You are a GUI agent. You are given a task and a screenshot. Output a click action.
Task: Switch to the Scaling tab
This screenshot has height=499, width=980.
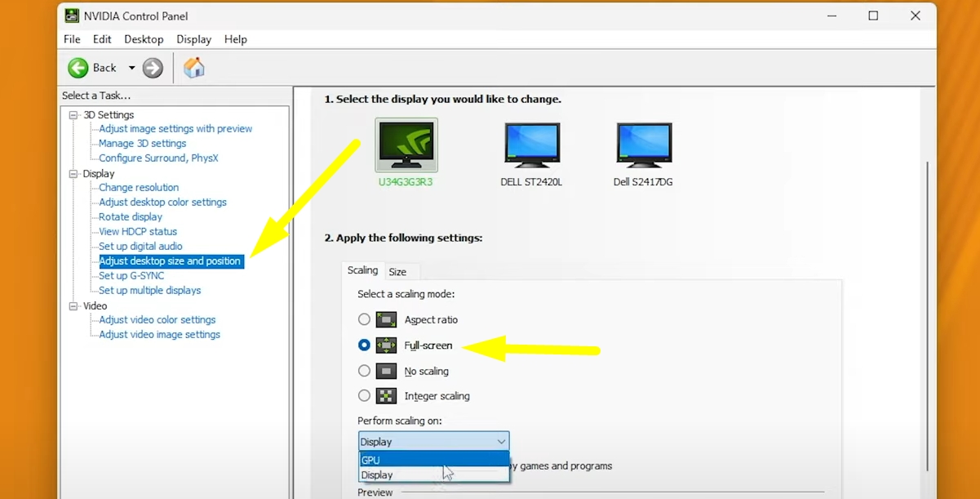(x=362, y=270)
